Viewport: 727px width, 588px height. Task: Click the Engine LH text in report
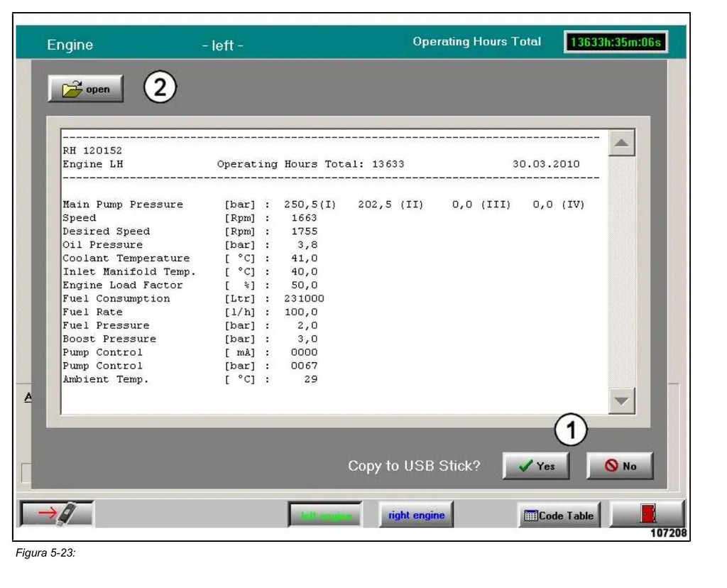point(93,164)
